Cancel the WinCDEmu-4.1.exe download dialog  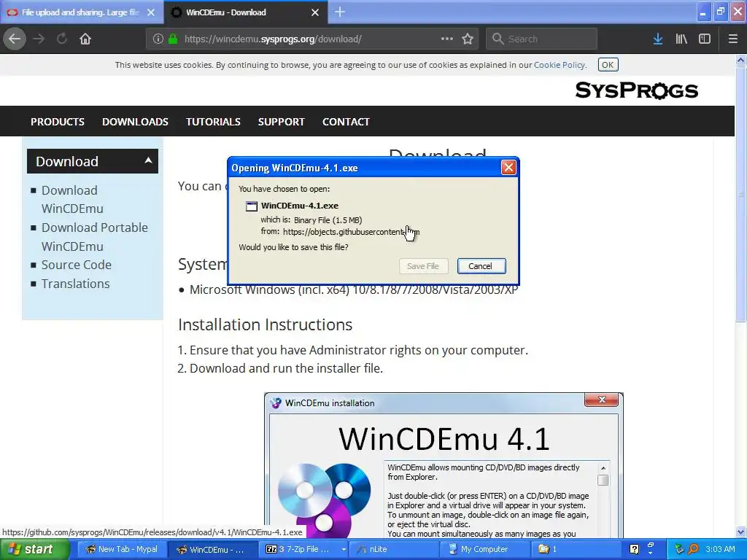pyautogui.click(x=481, y=266)
